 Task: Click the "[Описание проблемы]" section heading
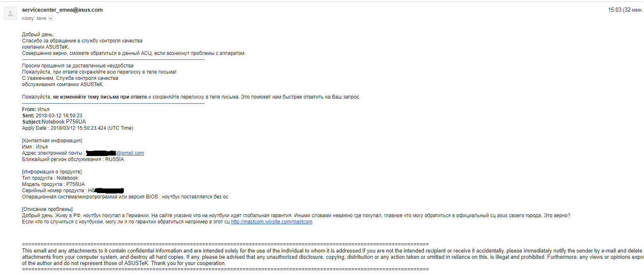click(x=47, y=209)
